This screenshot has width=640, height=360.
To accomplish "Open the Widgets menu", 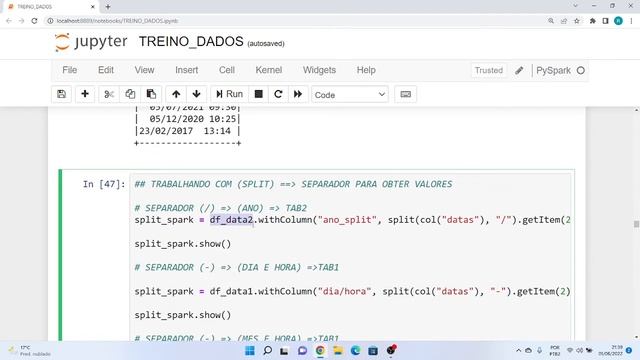I will click(319, 70).
